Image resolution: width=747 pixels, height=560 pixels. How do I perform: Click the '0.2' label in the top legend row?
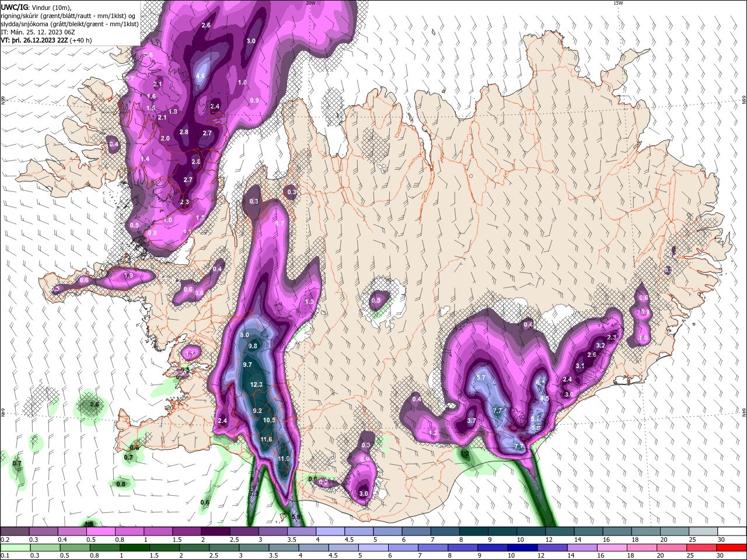tap(5, 540)
